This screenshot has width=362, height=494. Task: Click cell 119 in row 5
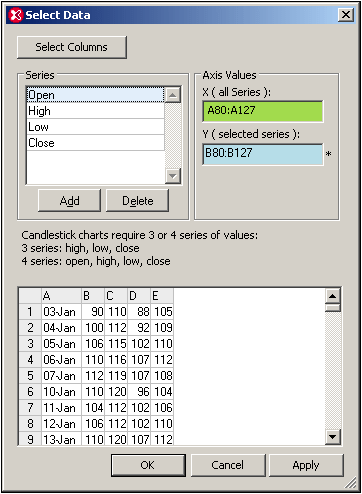coord(116,376)
